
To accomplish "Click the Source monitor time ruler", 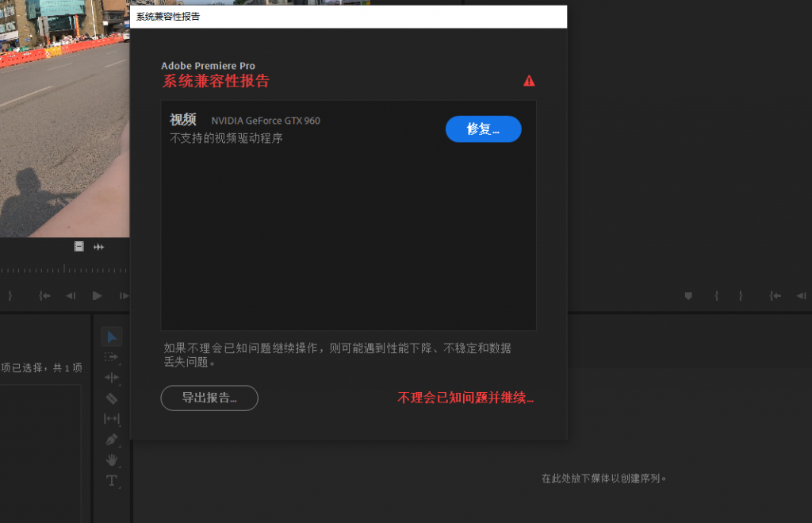I will point(64,268).
